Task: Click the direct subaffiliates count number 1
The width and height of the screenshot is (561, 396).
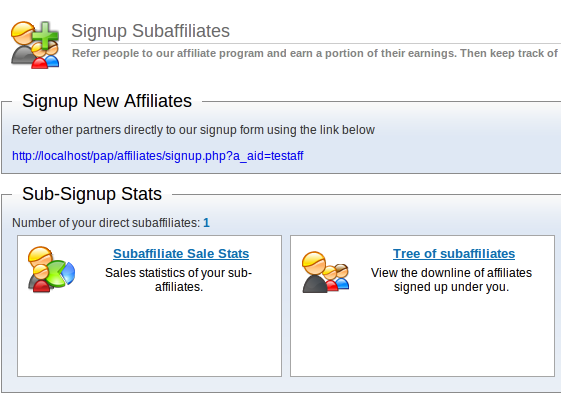Action: (x=206, y=223)
